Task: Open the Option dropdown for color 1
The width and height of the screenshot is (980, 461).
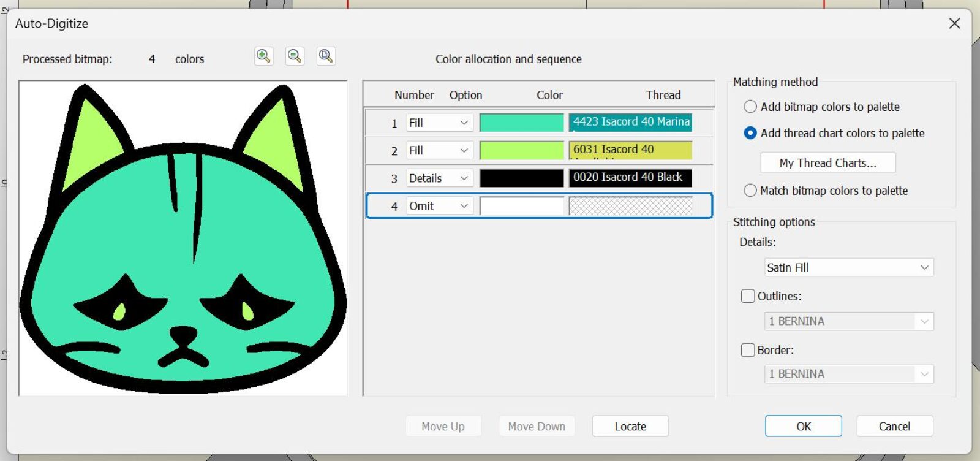Action: pyautogui.click(x=440, y=123)
